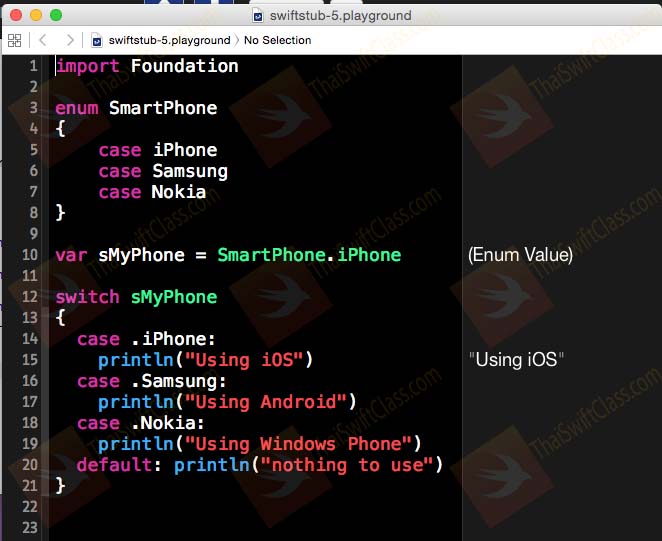Click .Samsung: in the switch case
The image size is (662, 541).
179,381
